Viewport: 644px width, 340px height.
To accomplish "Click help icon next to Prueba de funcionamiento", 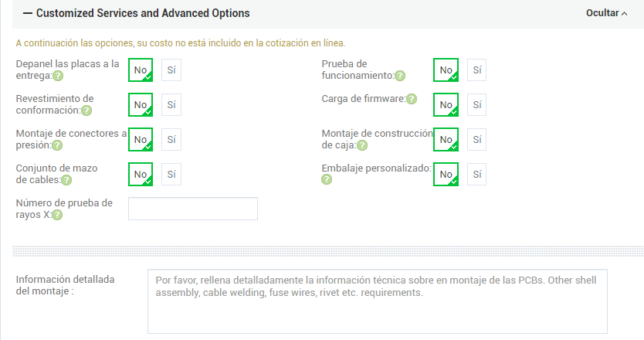I will pyautogui.click(x=400, y=76).
